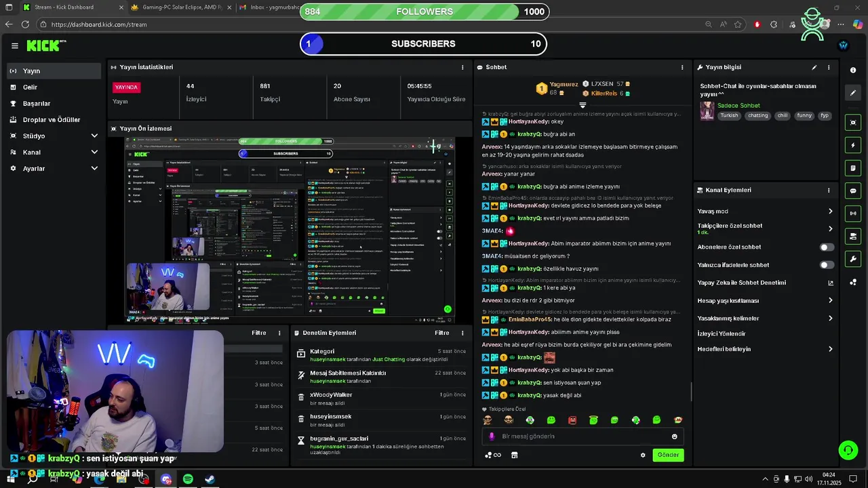Select Başarılar in the left sidebar
Screen dimensions: 868x488
pos(54,103)
